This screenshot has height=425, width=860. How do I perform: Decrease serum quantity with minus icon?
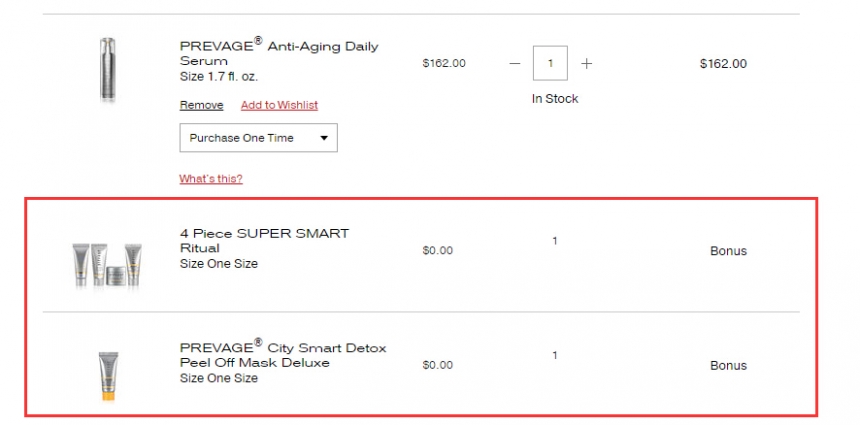click(514, 64)
